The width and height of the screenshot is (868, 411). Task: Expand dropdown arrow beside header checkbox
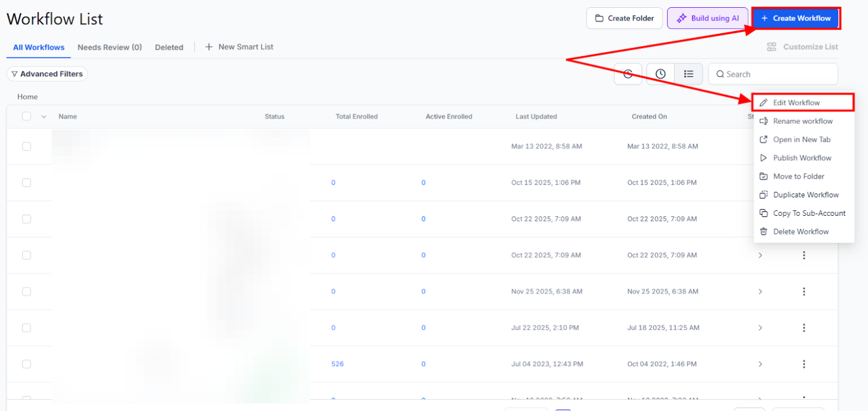tap(44, 116)
